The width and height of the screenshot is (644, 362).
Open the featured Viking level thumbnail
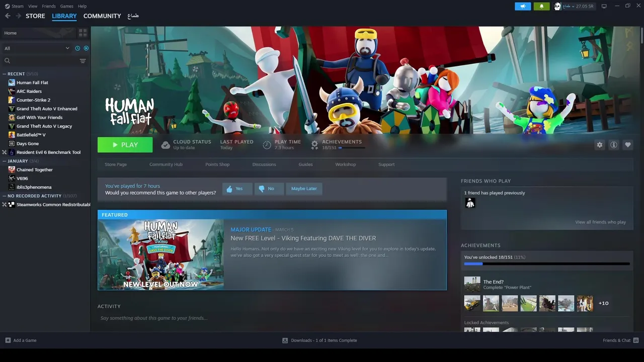pyautogui.click(x=160, y=254)
